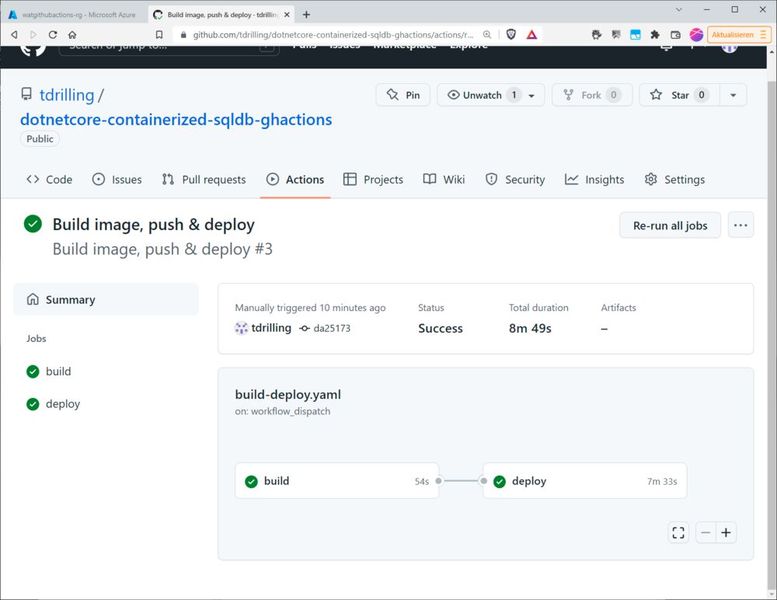The height and width of the screenshot is (600, 777).
Task: Open commit da25173 link
Action: click(331, 328)
